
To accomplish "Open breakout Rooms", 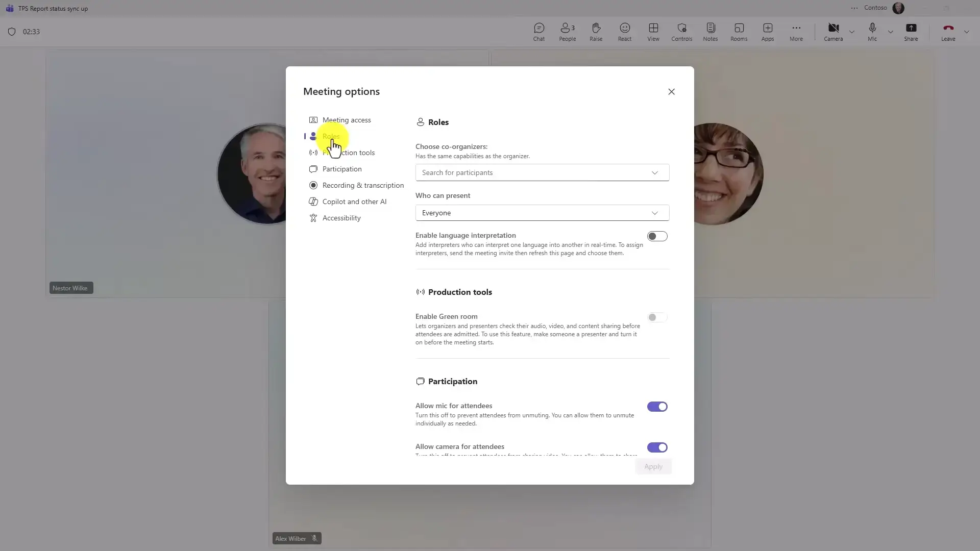I will click(739, 32).
